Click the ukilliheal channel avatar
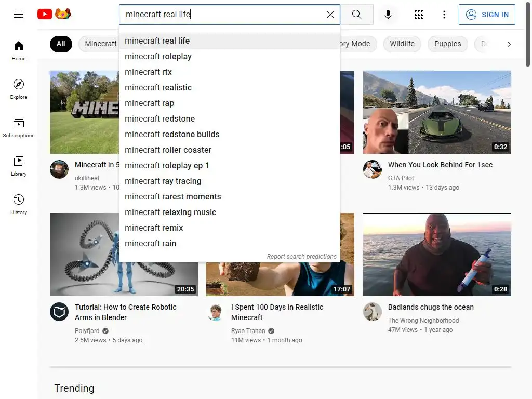532x399 pixels. 59,169
